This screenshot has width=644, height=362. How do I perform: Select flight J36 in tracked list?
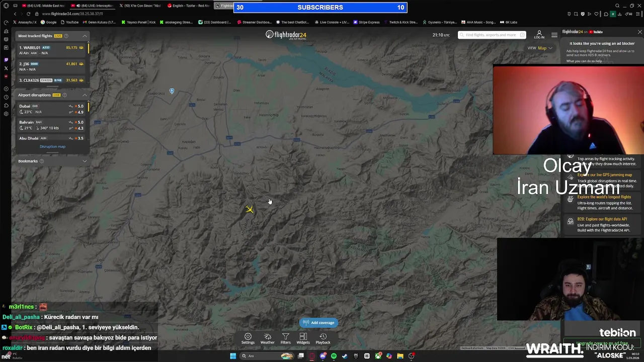click(x=52, y=66)
